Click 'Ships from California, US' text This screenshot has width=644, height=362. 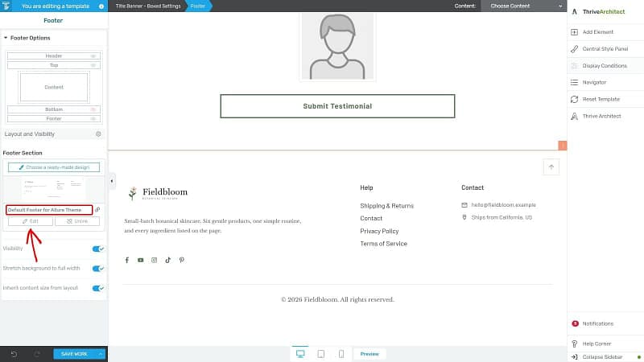[x=502, y=217]
